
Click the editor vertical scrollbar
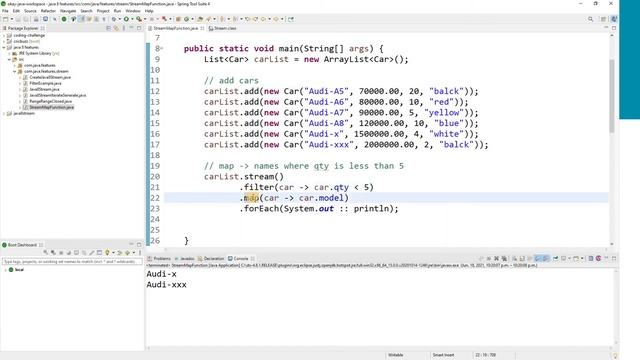point(612,96)
